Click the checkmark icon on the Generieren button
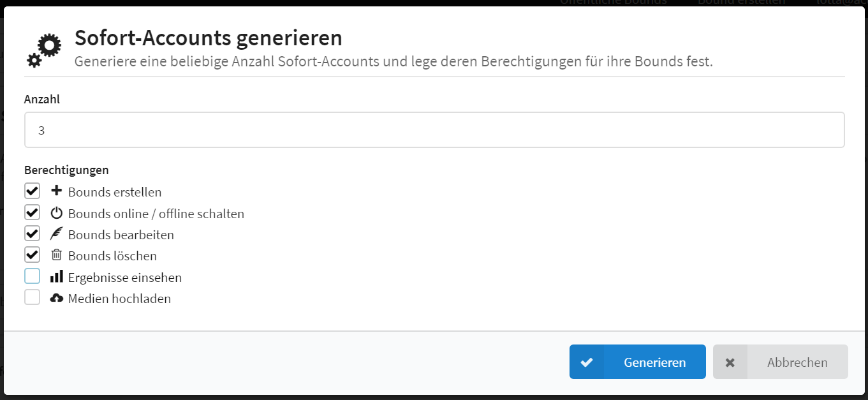The width and height of the screenshot is (868, 400). tap(587, 362)
